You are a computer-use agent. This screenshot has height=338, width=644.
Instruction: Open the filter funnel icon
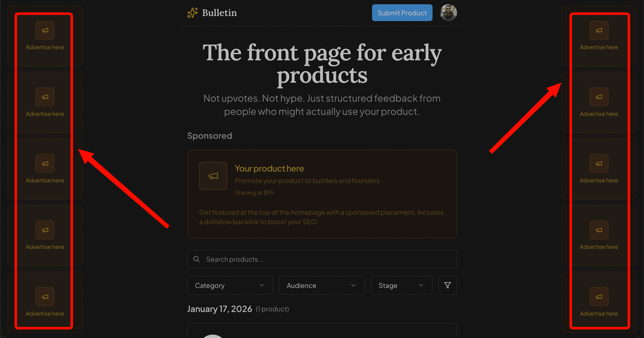(x=447, y=285)
